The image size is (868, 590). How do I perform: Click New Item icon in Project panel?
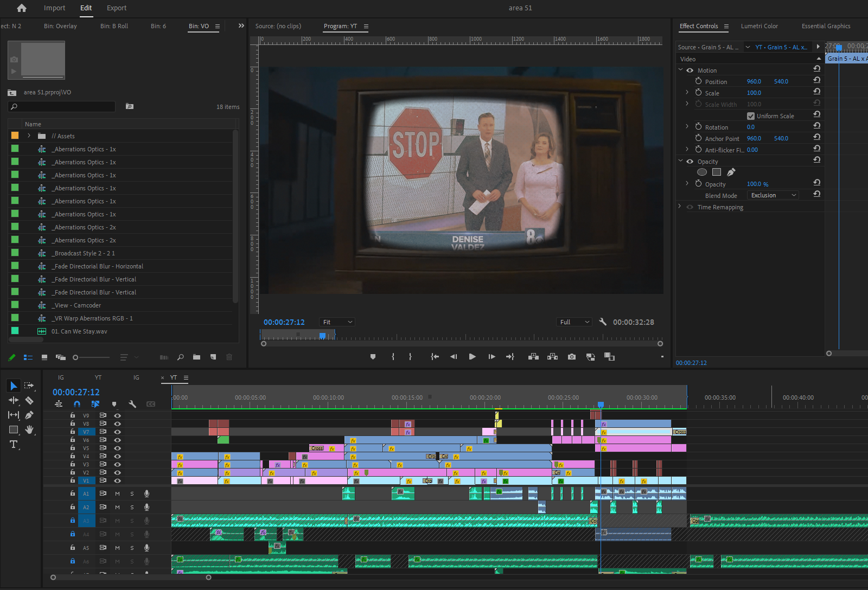[213, 357]
